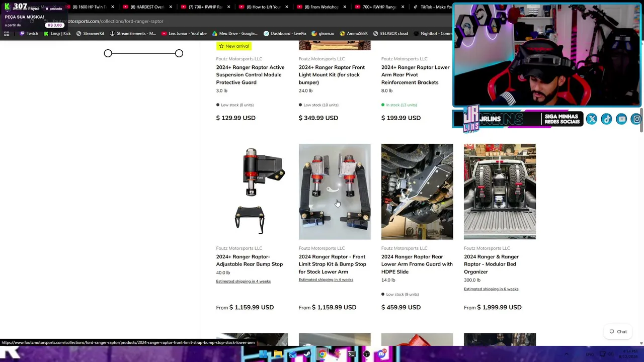Open the gleam.io bookmark
644x362 pixels.
(323, 34)
